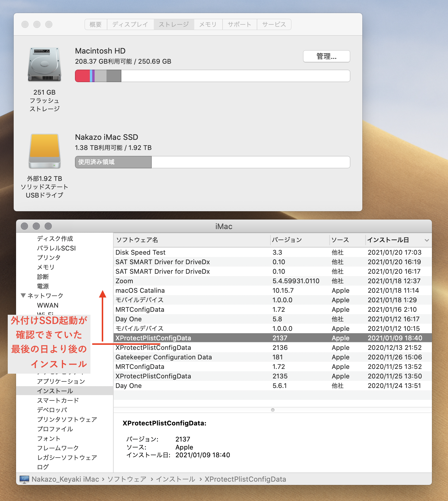This screenshot has width=448, height=501.
Task: Select the Day One 5.8 row
Action: pos(272,319)
